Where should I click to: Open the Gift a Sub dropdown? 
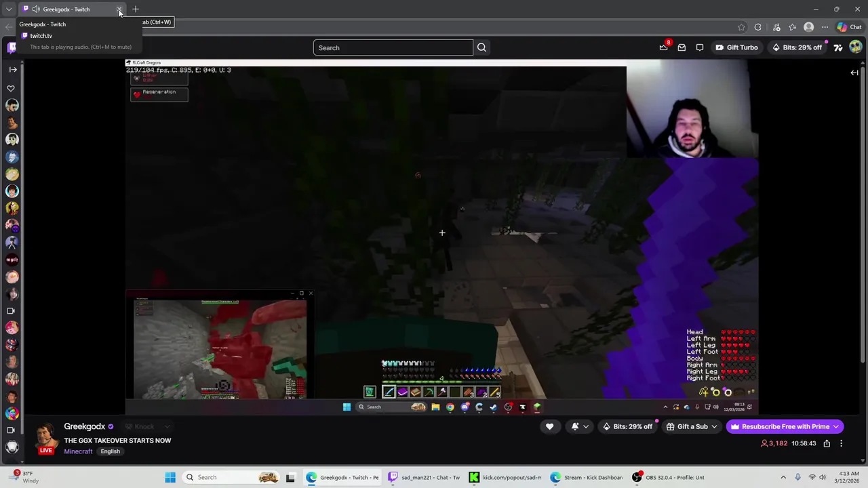(x=692, y=426)
